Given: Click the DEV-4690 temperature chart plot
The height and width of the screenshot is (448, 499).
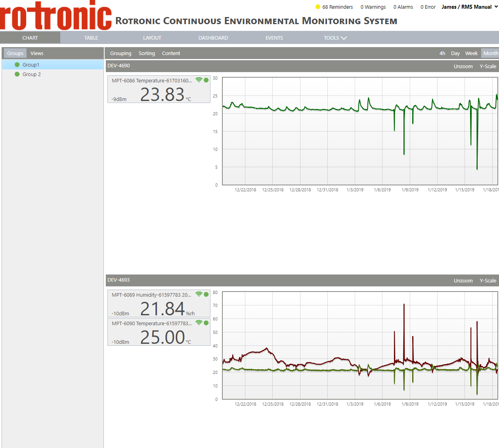Looking at the screenshot, I should pyautogui.click(x=360, y=131).
